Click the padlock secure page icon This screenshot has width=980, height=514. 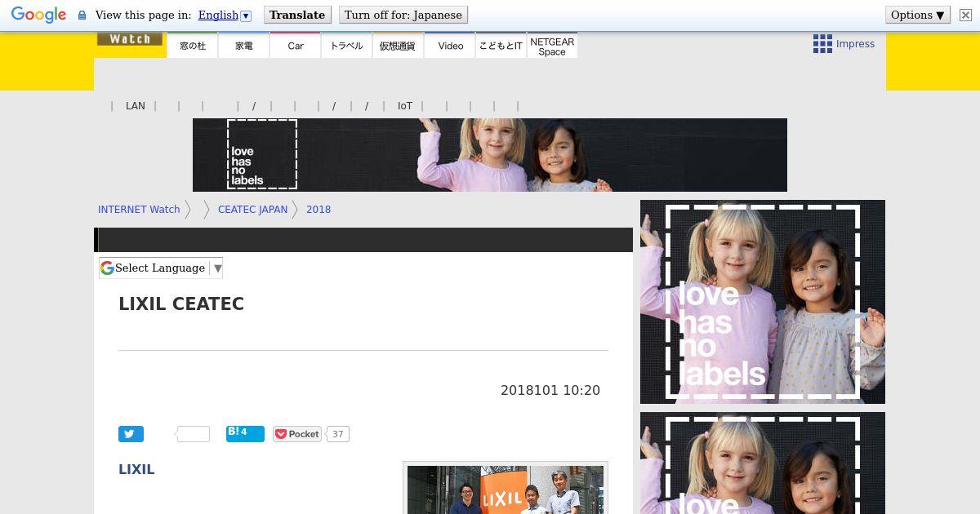pyautogui.click(x=82, y=15)
